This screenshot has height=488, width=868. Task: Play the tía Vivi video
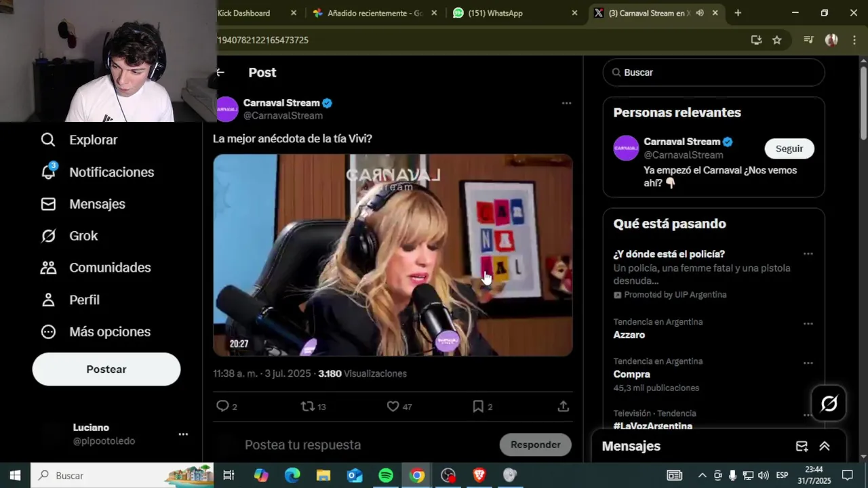point(393,255)
